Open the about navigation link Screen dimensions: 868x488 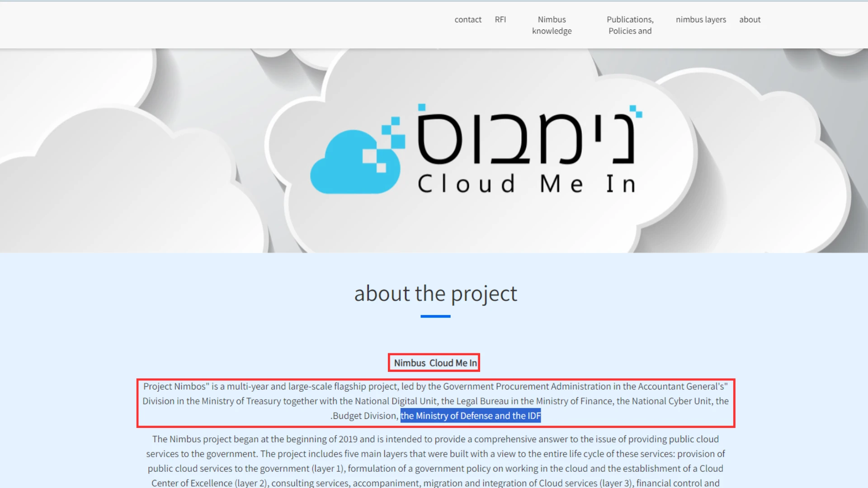point(750,19)
